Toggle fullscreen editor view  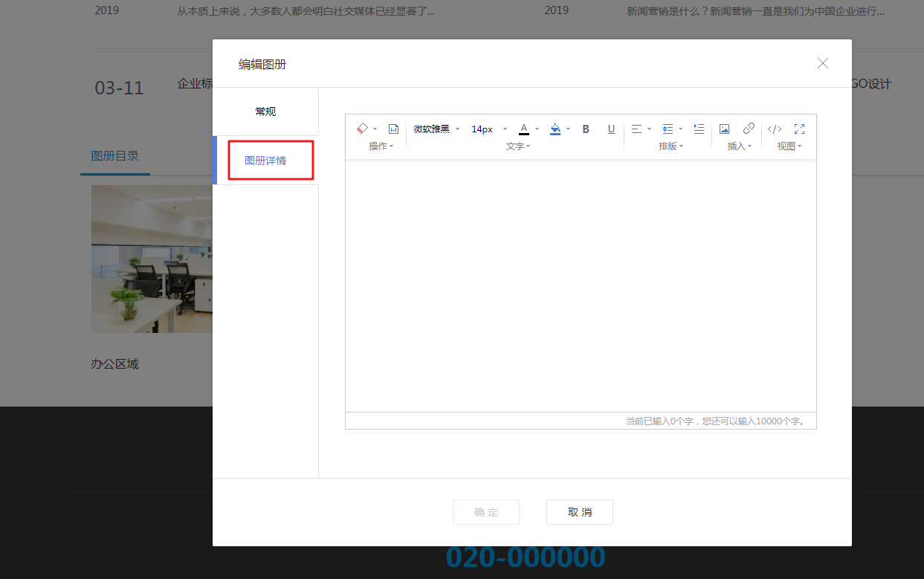800,129
